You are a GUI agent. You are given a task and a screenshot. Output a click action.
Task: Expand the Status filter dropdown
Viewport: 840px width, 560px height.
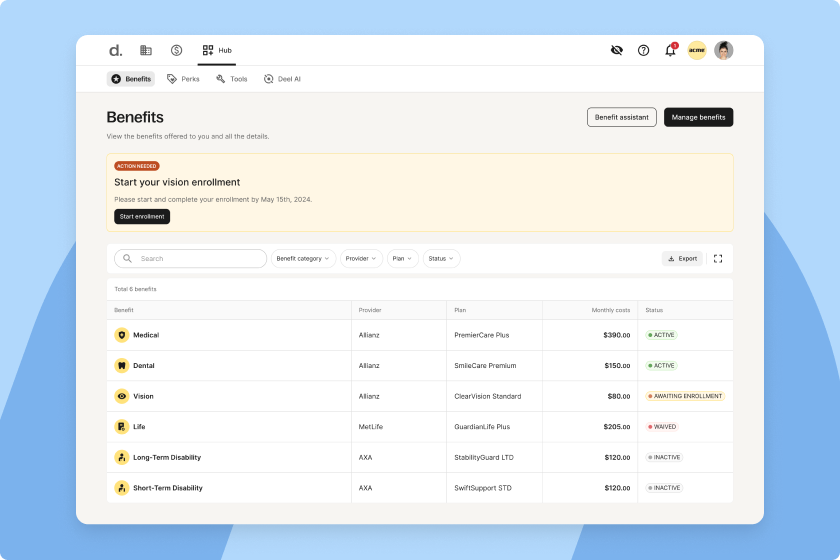pyautogui.click(x=441, y=258)
